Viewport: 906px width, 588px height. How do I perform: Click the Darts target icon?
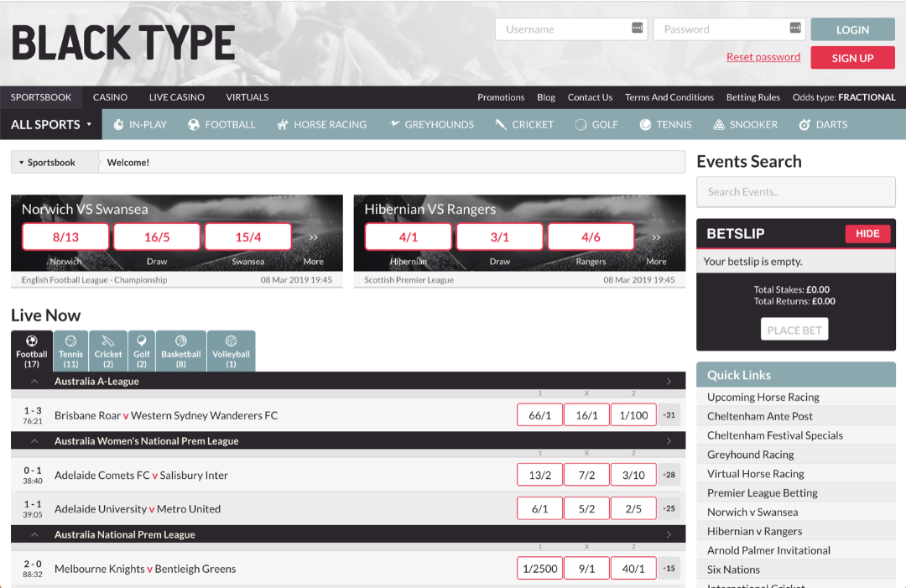click(x=804, y=125)
